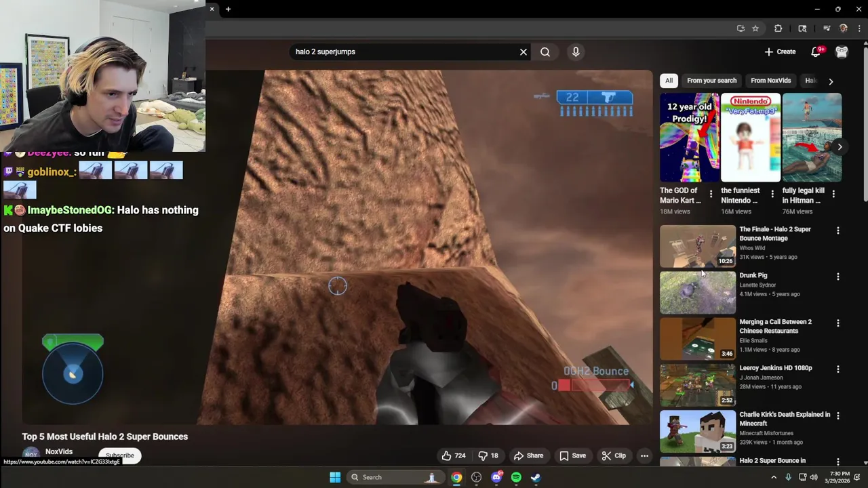868x488 pixels.
Task: Bookmark this page with the star icon
Action: 755,28
